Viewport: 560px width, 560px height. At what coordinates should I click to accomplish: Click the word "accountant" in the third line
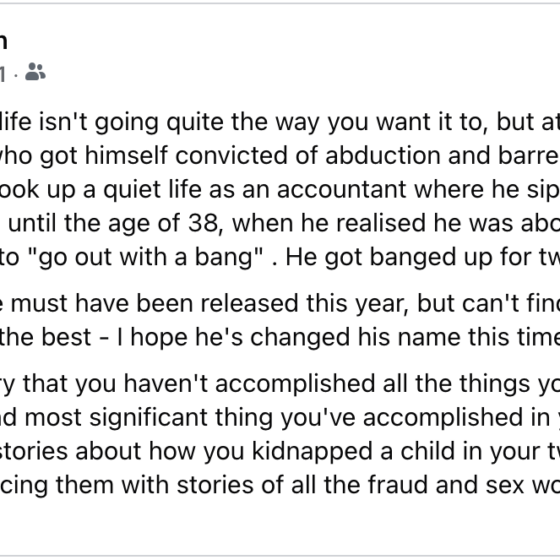[x=341, y=189]
